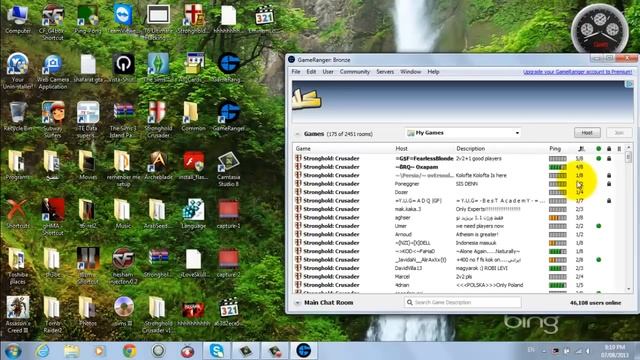The image size is (640, 360).
Task: Open the Help menu
Action: pyautogui.click(x=433, y=72)
